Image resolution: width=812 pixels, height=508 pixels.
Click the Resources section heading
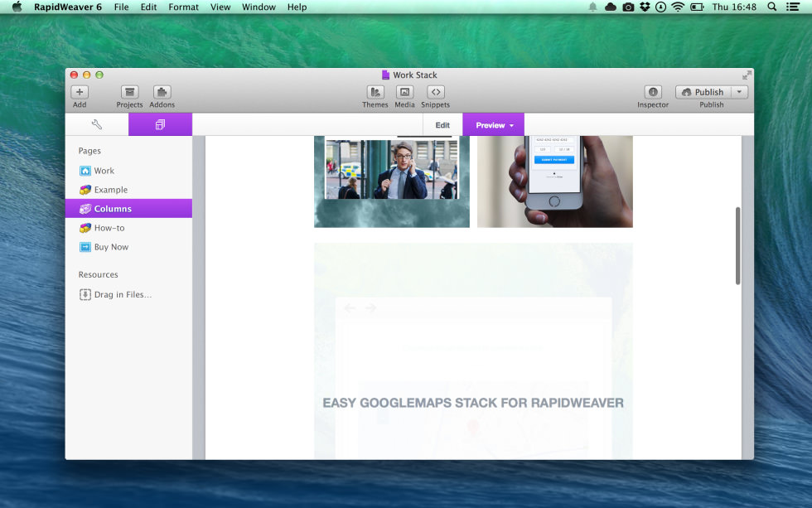[98, 274]
